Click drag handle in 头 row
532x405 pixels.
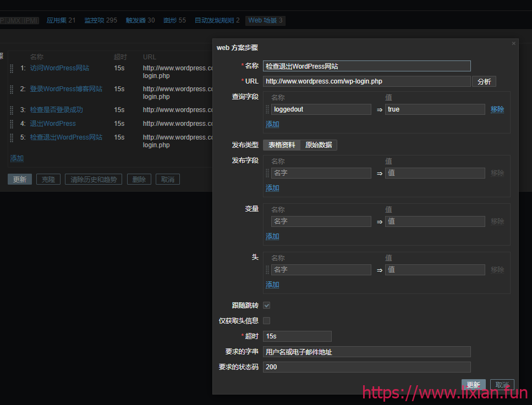(x=267, y=270)
